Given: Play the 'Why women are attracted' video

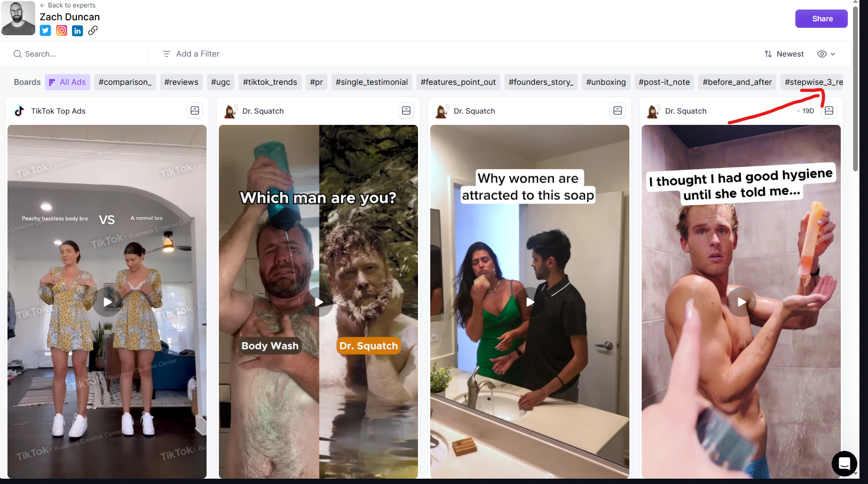Looking at the screenshot, I should (x=530, y=302).
